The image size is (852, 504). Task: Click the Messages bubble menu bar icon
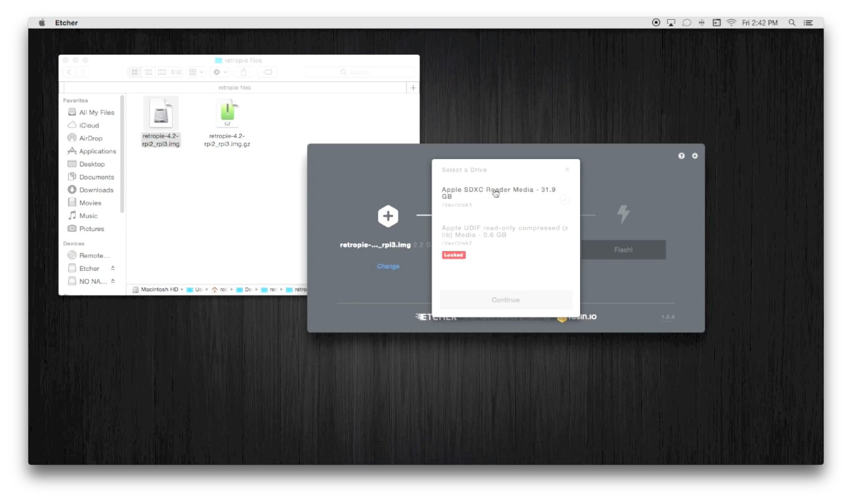pos(686,22)
